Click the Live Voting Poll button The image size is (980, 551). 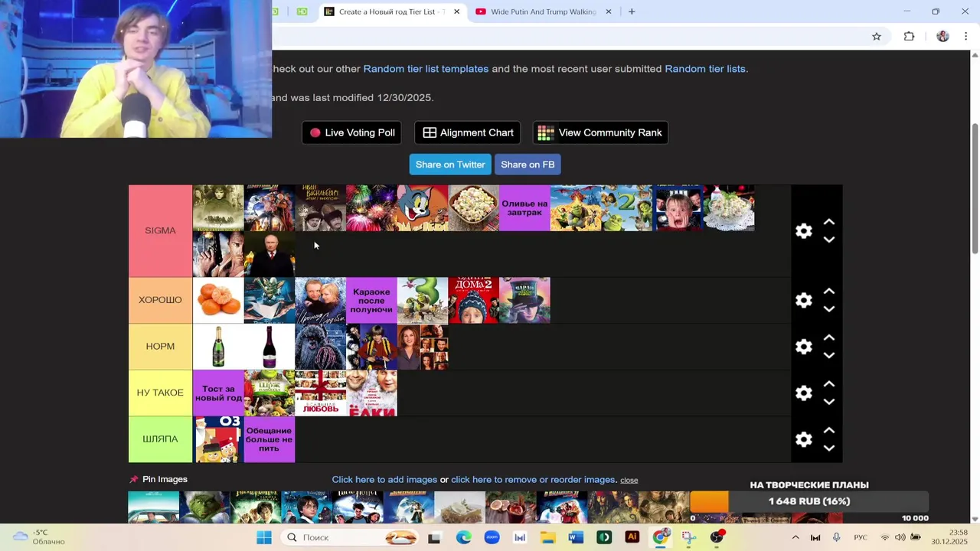(x=352, y=132)
